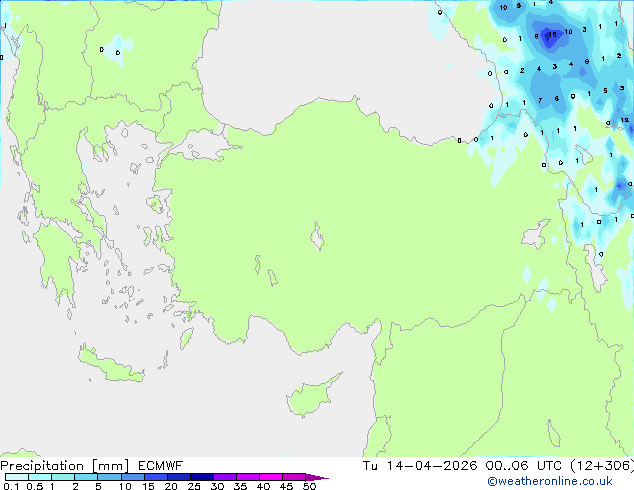Select the 15–20 mm legend swatch
The height and width of the screenshot is (490, 634).
point(155,477)
